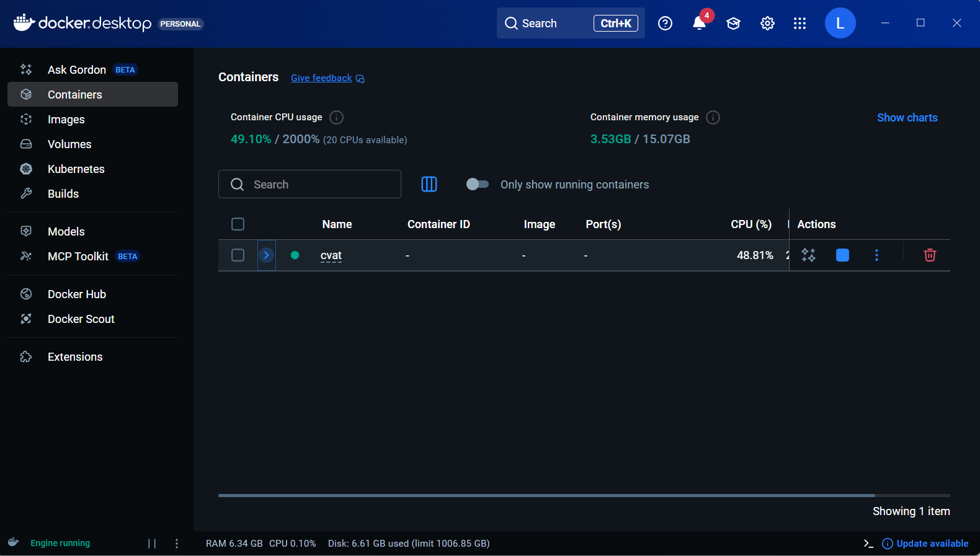Click the Disk 6.61 GB used status
The image size is (980, 556).
pos(409,544)
